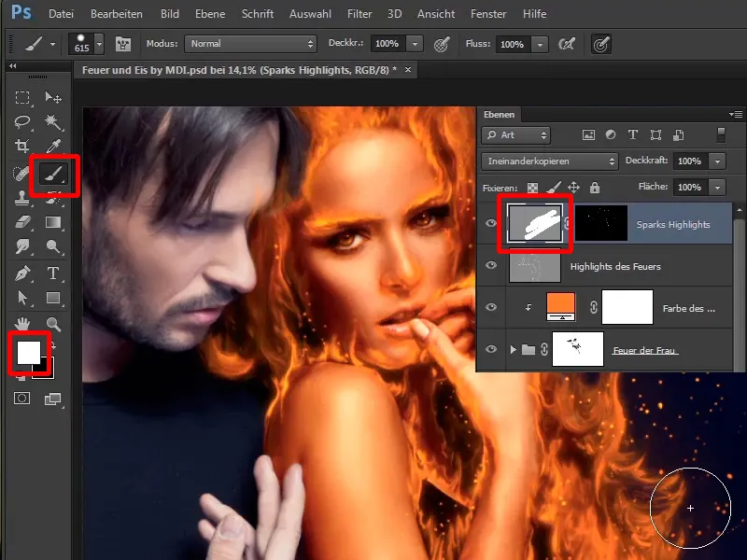
Task: Filter layers by type layers icon
Action: point(633,135)
